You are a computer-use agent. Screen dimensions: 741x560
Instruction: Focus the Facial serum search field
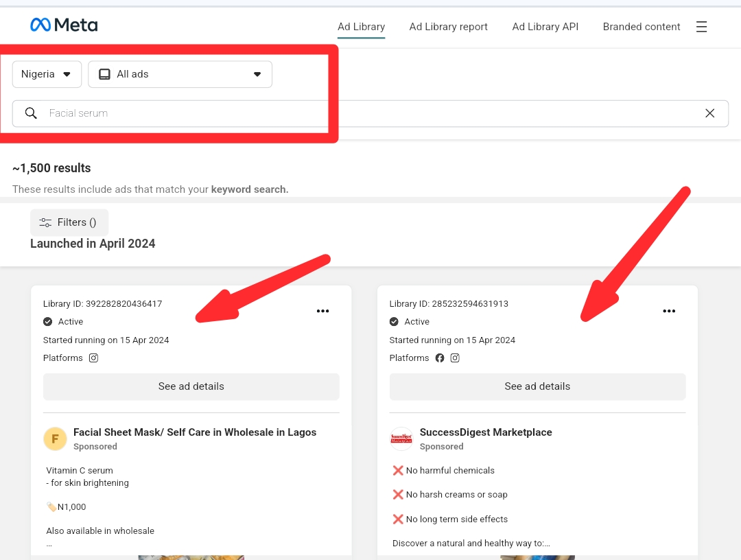tap(370, 113)
